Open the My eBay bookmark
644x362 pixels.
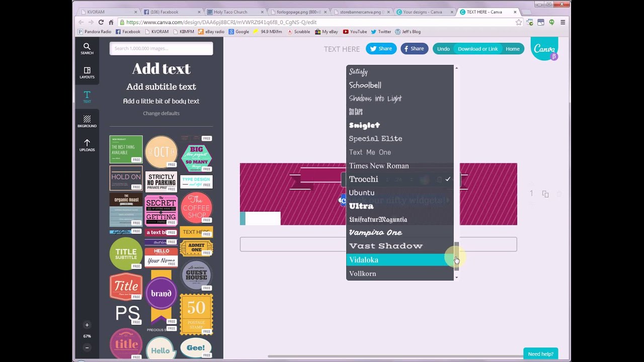[327, 32]
